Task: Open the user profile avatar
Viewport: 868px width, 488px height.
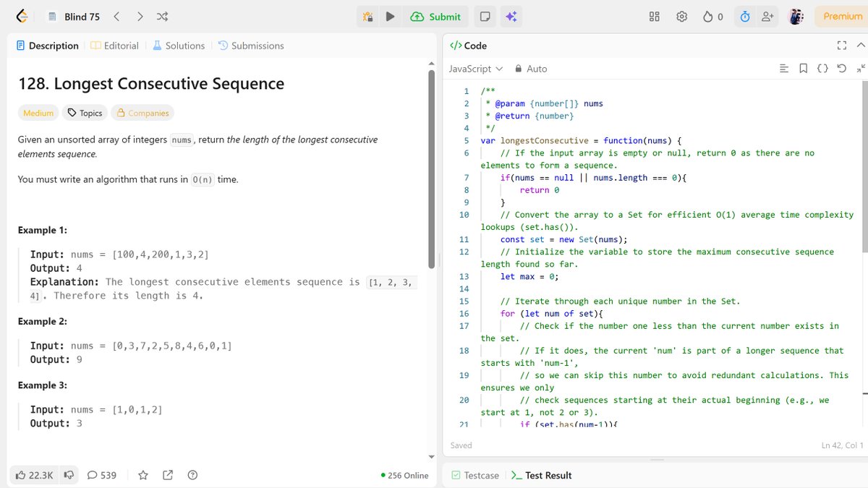Action: [x=796, y=17]
